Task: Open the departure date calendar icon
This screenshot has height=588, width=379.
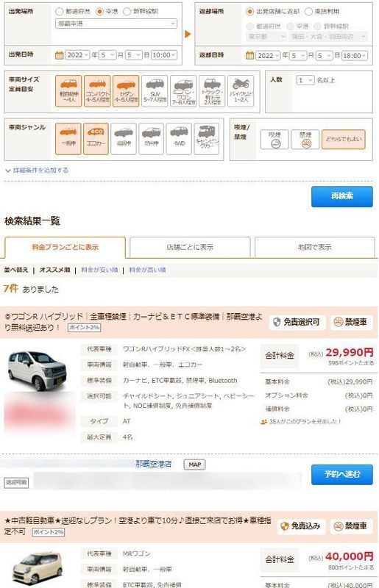Action: pos(60,55)
